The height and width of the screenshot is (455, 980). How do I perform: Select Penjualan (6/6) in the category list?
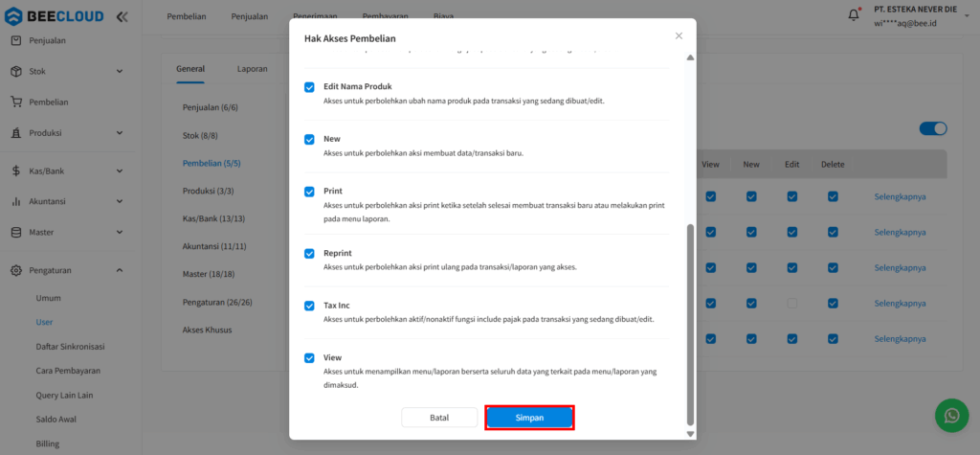coord(210,107)
